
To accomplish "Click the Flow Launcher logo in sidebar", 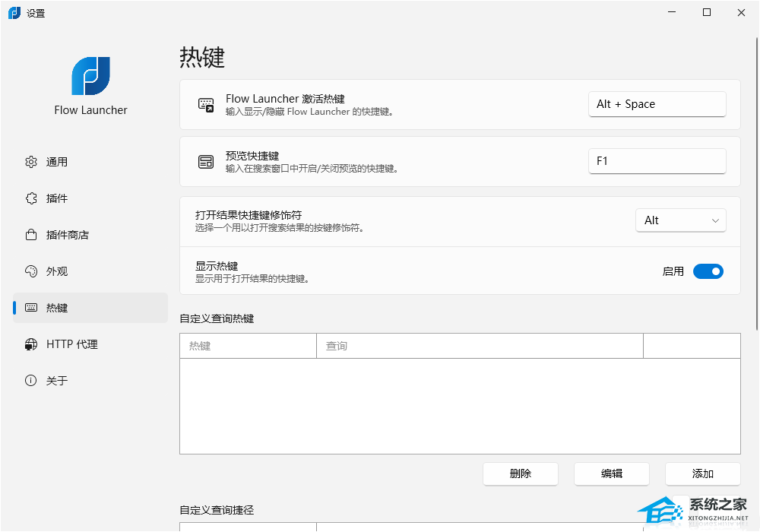I will (90, 76).
